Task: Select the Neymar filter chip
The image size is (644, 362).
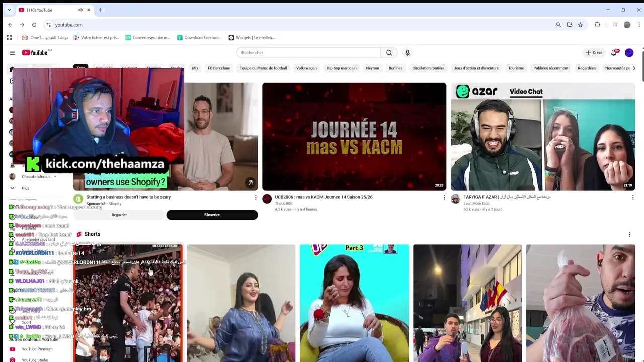Action: (372, 68)
